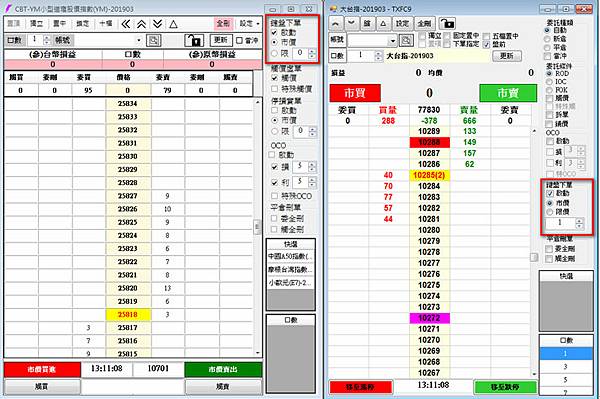Click 更新 button in TXFC9 window
Viewport: 600px width, 399px height.
pyautogui.click(x=507, y=56)
